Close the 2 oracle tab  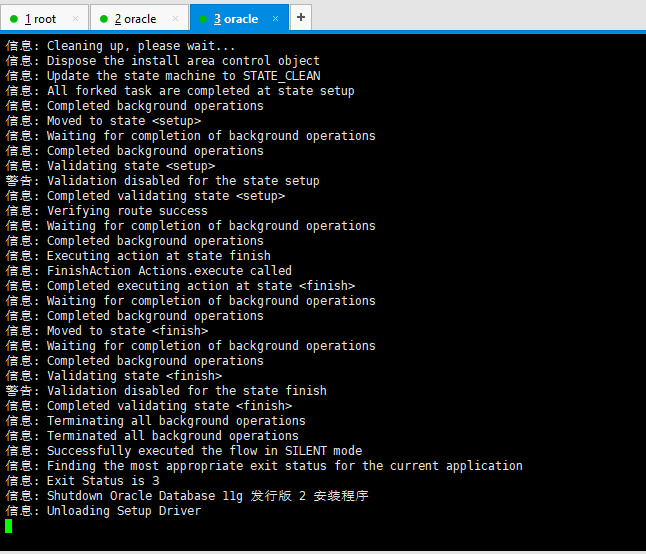click(176, 19)
